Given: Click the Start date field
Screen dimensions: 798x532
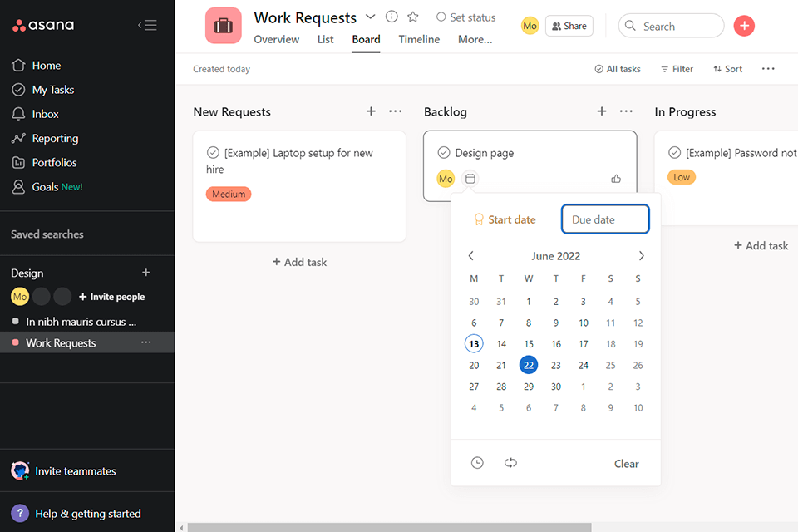Looking at the screenshot, I should [505, 219].
